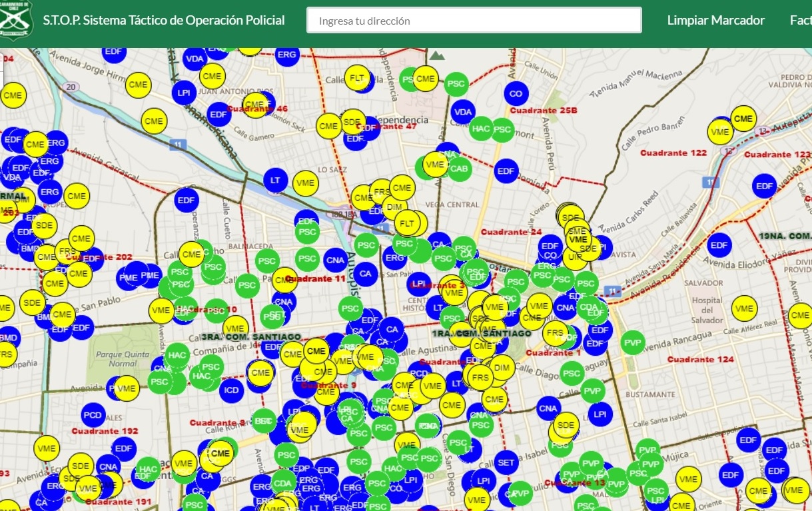
Task: Click green HAC marker next to Parque Quinta Normal
Action: click(x=177, y=356)
